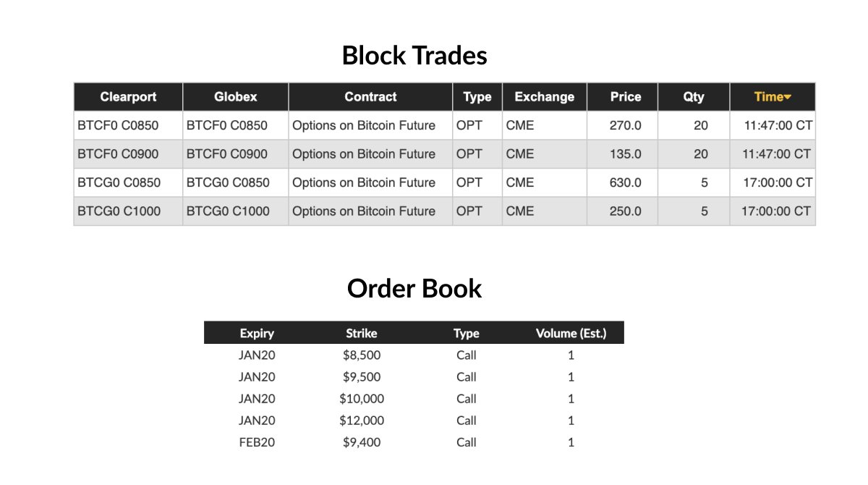This screenshot has width=868, height=485.
Task: Select the BTCF0 C0900 Globex cell
Action: (236, 154)
